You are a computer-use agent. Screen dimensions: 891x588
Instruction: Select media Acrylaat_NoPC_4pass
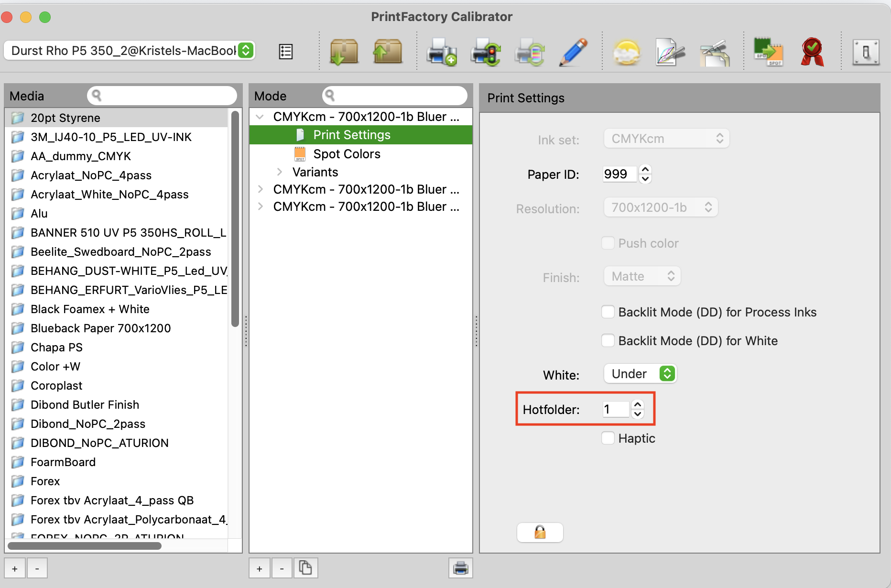[116, 175]
